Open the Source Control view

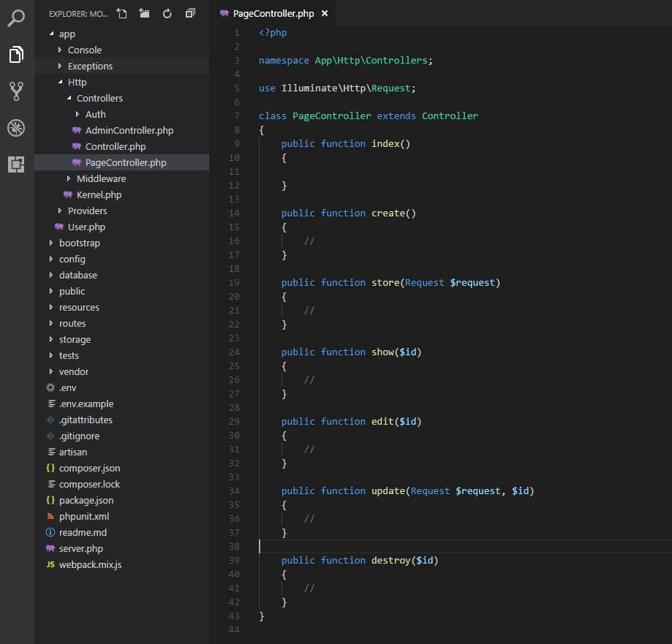click(x=16, y=91)
